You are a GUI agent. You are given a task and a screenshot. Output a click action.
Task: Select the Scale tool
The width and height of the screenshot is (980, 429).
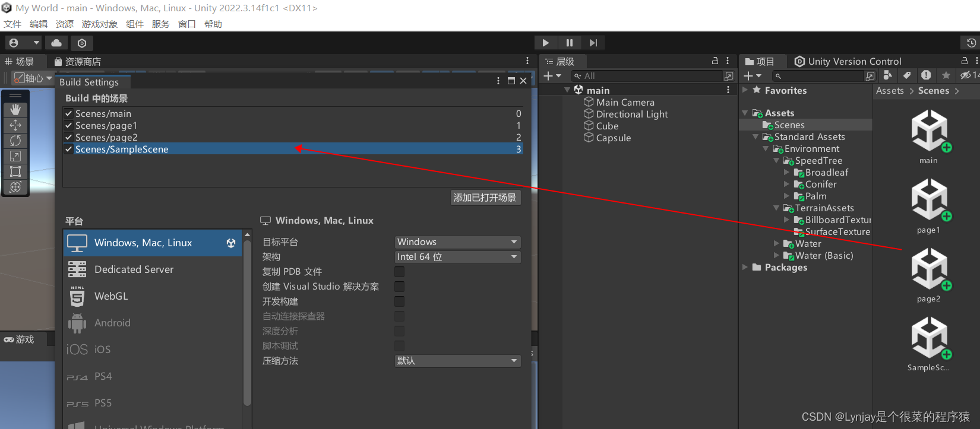(x=15, y=156)
